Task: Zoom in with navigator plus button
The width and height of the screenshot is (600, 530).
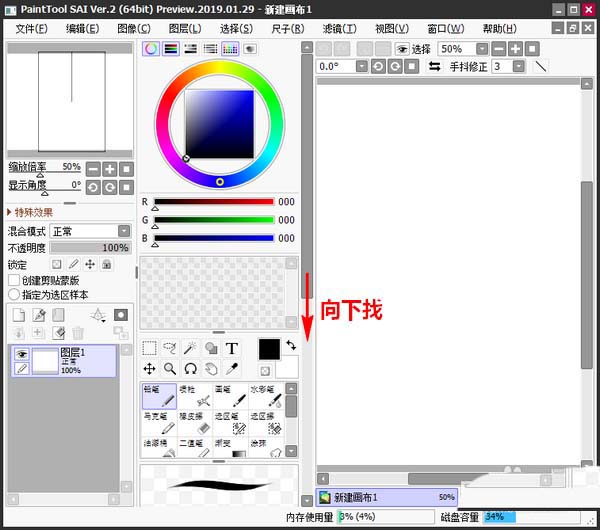Action: [110, 169]
